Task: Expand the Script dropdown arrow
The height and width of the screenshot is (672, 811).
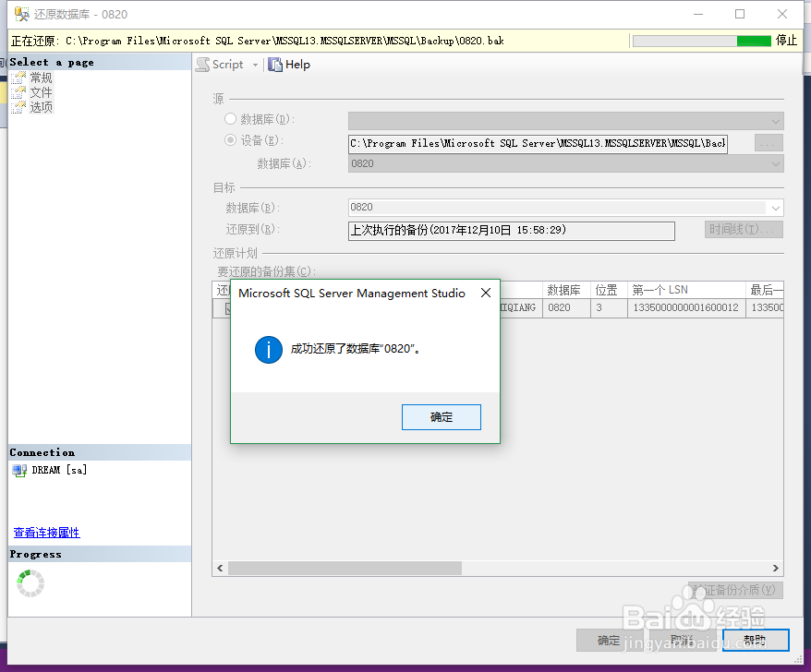Action: tap(255, 66)
